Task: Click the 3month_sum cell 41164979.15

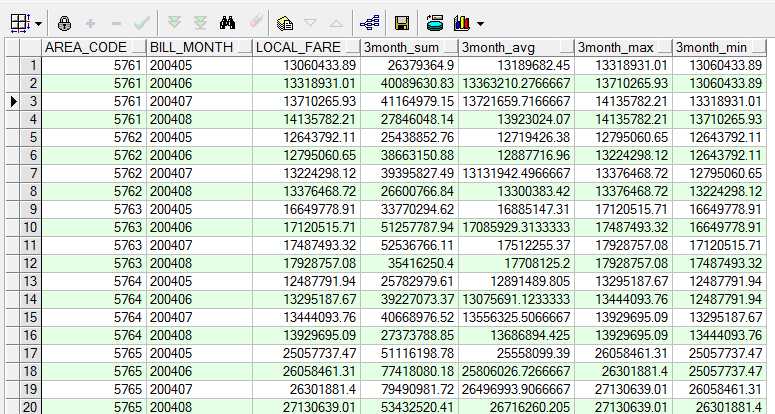Action: [x=409, y=101]
